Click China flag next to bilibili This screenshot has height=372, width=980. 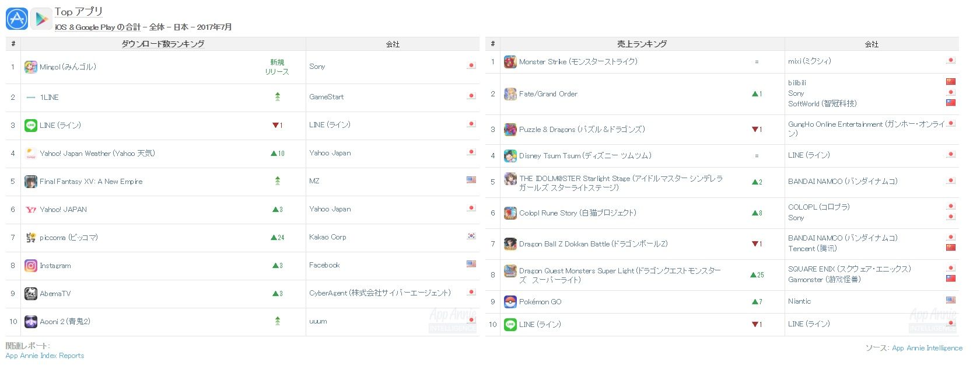tap(951, 82)
